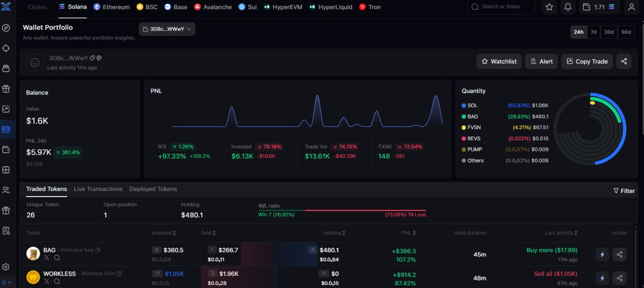Switch to the BSC chain tab
644x288 pixels.
pos(147,7)
